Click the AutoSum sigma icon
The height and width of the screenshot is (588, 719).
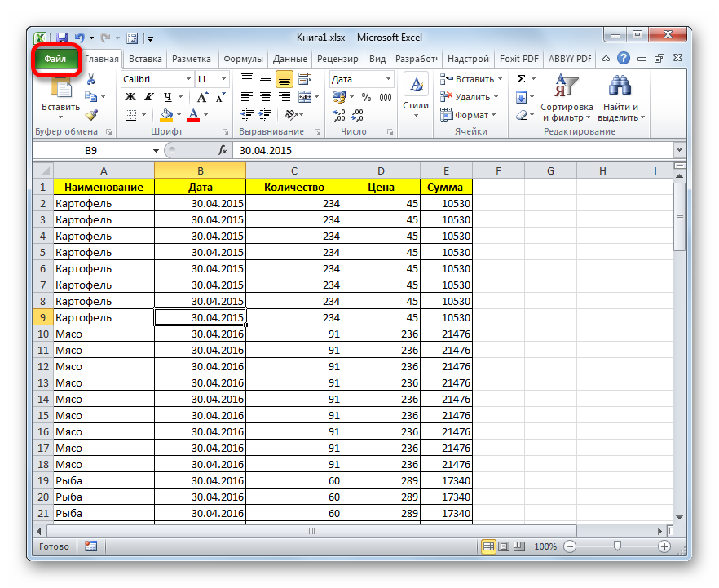[521, 79]
